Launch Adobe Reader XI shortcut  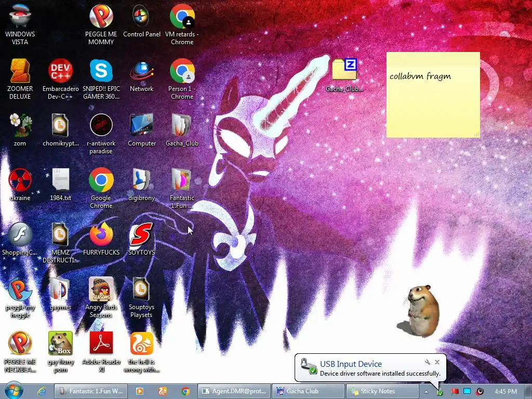pos(101,352)
